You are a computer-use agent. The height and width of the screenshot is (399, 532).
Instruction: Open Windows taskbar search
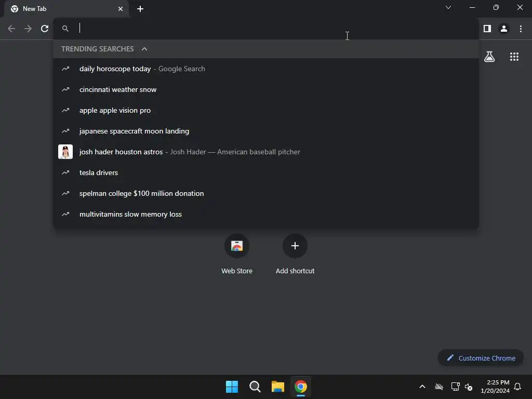pyautogui.click(x=255, y=387)
